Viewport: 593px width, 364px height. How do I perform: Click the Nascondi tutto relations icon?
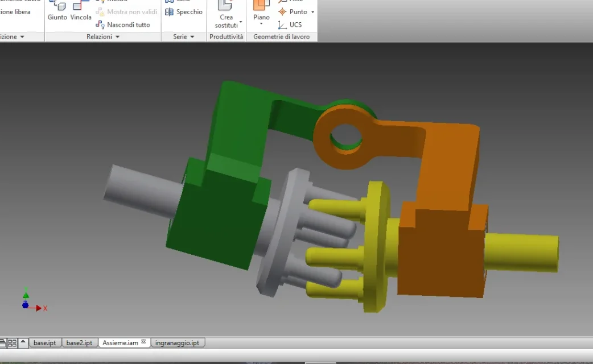pyautogui.click(x=100, y=24)
